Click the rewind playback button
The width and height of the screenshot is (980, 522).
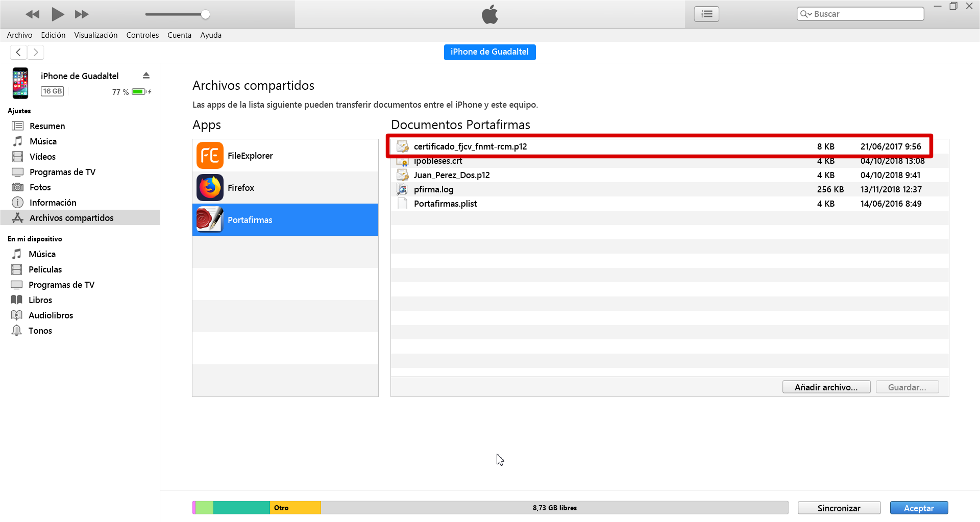(x=33, y=14)
